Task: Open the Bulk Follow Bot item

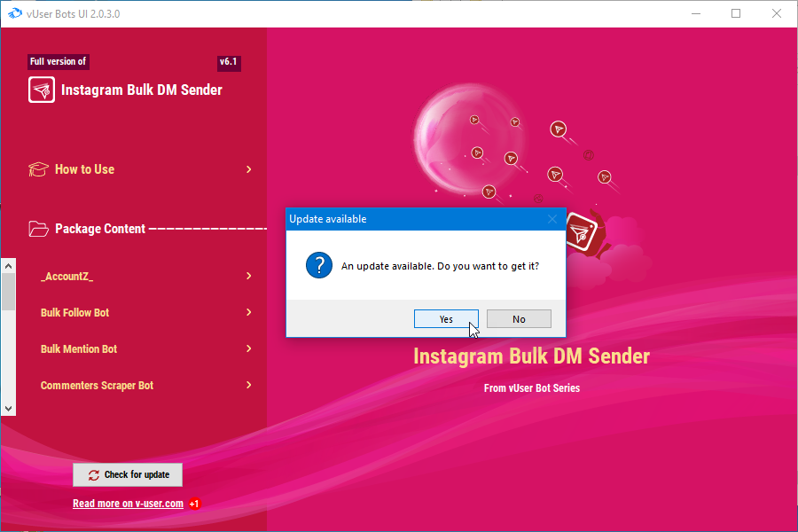Action: coord(145,313)
